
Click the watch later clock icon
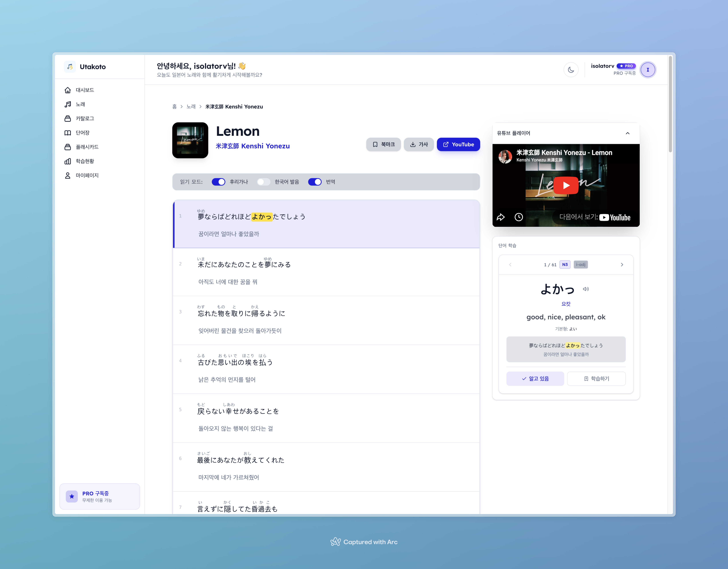click(x=519, y=217)
